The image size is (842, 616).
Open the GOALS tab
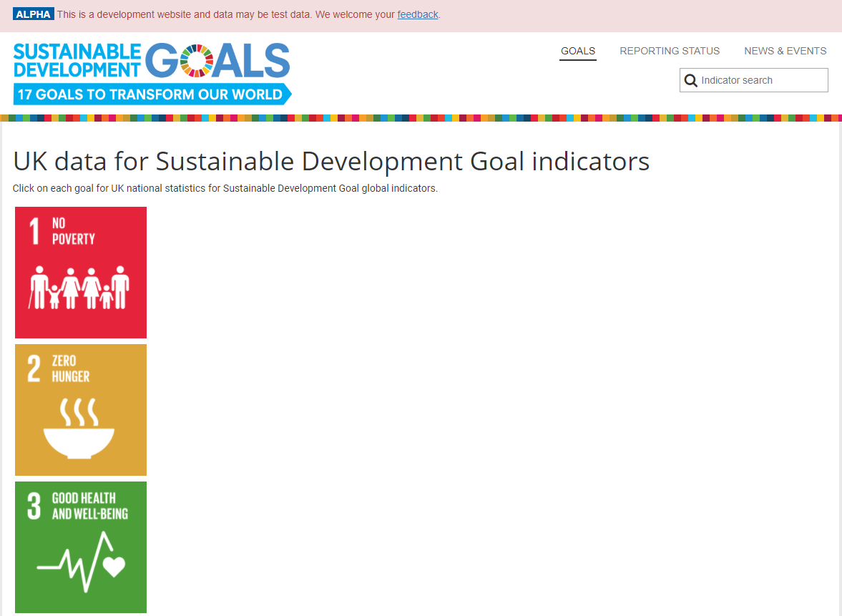coord(577,51)
